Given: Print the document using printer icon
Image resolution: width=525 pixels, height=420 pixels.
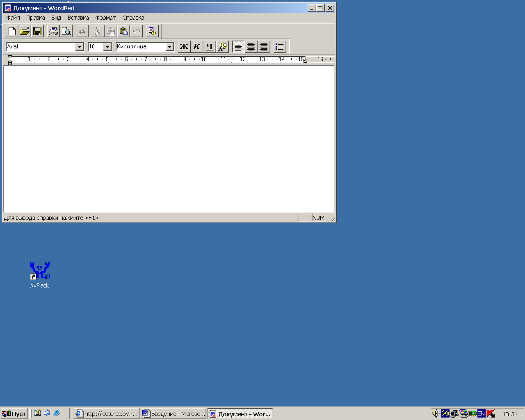Looking at the screenshot, I should (53, 31).
